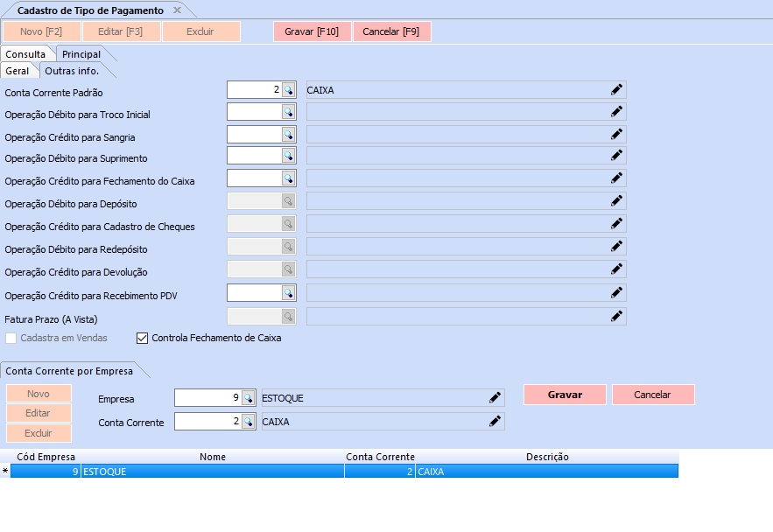This screenshot has width=773, height=532.
Task: Click edit pencil on Fatura Prazo (A Vista) row
Action: tap(616, 316)
